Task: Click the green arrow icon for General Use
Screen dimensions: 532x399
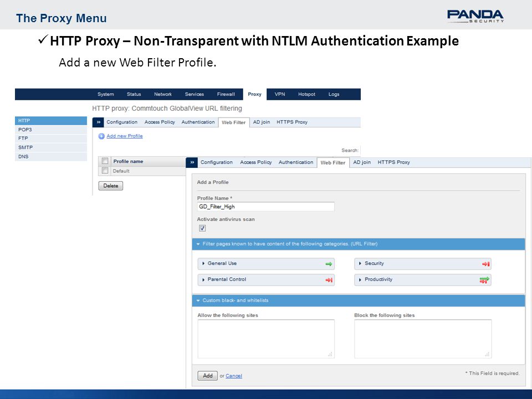Action: click(329, 264)
